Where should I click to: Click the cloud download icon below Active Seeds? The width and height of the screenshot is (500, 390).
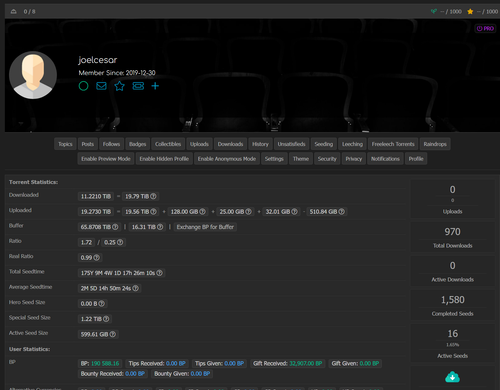tap(452, 377)
